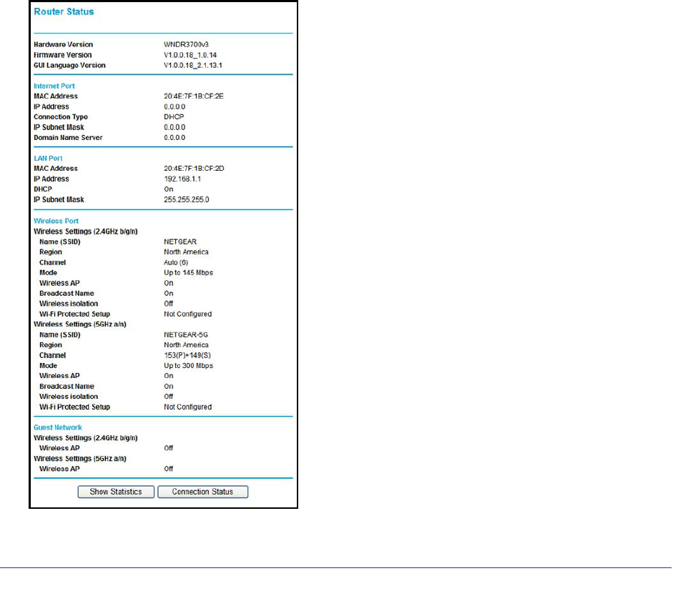Click the Show Statistics button
The width and height of the screenshot is (673, 616).
tap(116, 492)
